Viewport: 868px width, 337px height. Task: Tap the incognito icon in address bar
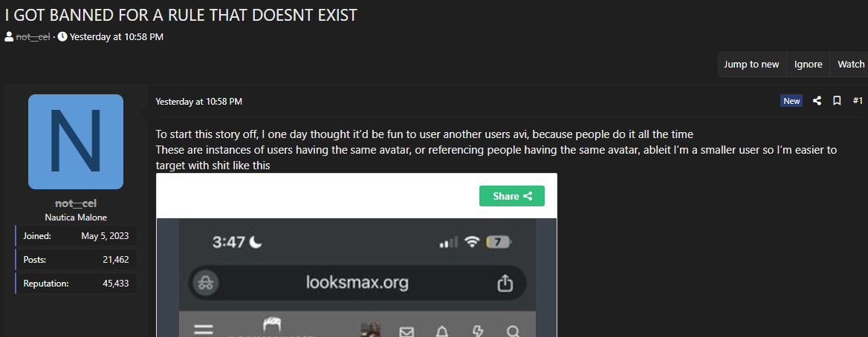pos(206,284)
